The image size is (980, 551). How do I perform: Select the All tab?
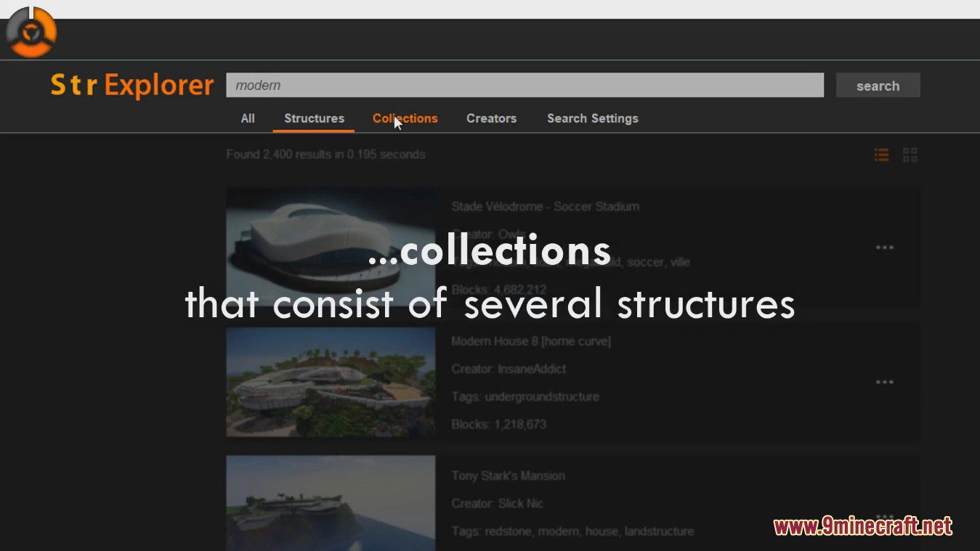[248, 118]
